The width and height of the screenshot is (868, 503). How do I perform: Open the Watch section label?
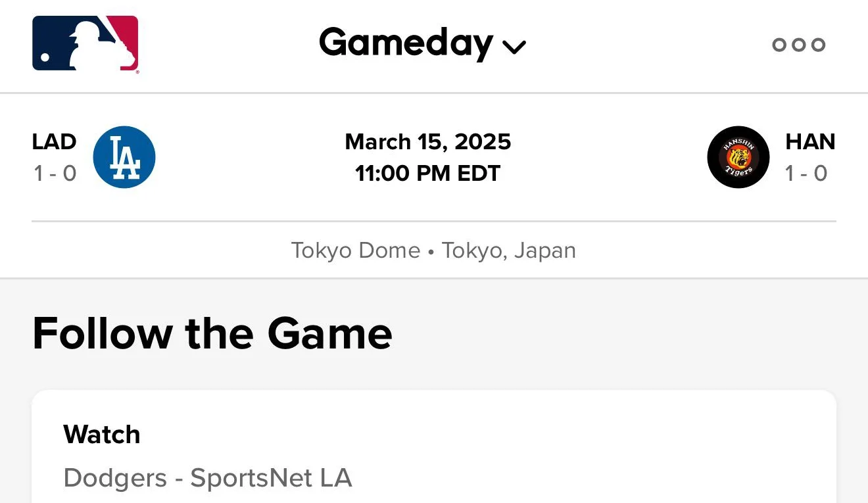pyautogui.click(x=102, y=435)
